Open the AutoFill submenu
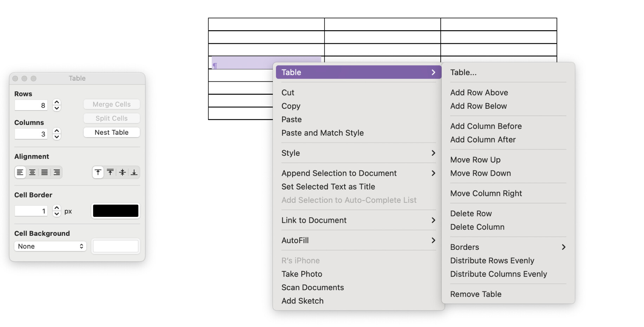Screen dimensions: 644x327 [x=358, y=240]
